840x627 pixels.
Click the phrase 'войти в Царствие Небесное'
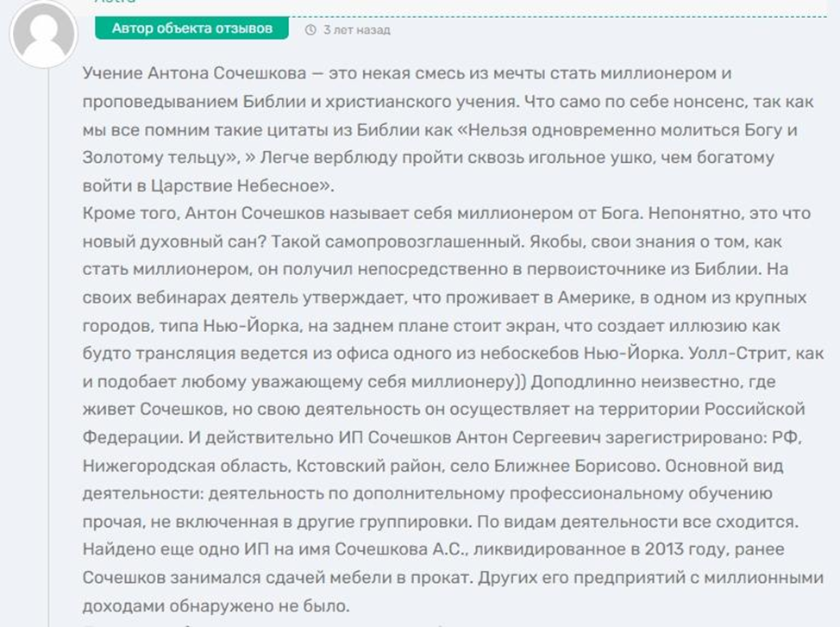(x=203, y=185)
